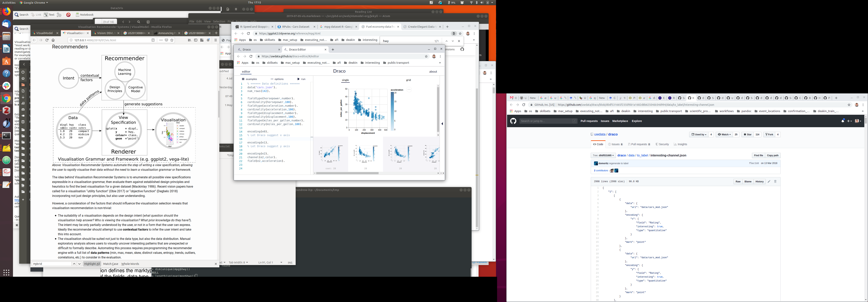Image resolution: width=868 pixels, height=302 pixels.
Task: Enable Whole Words search option
Action: 130,264
